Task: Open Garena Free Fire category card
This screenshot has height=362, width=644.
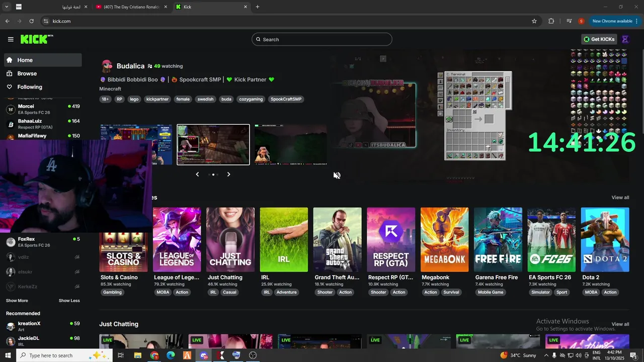Action: pos(498,240)
